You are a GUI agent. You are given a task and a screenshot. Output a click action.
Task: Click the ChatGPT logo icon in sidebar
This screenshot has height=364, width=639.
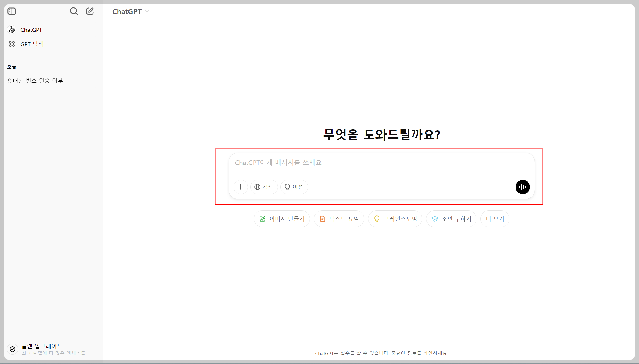click(x=12, y=29)
